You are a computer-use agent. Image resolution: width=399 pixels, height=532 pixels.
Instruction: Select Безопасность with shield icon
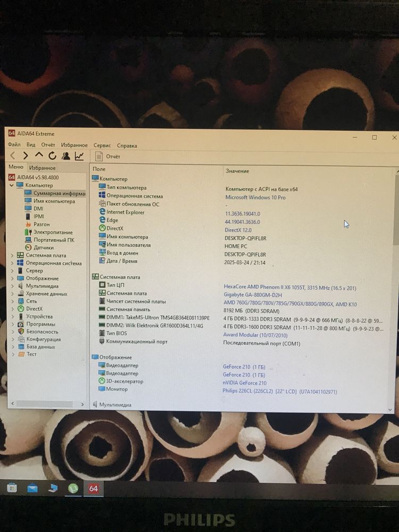pyautogui.click(x=38, y=331)
